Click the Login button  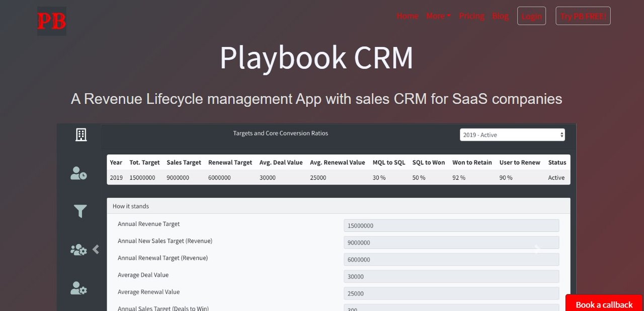coord(531,16)
